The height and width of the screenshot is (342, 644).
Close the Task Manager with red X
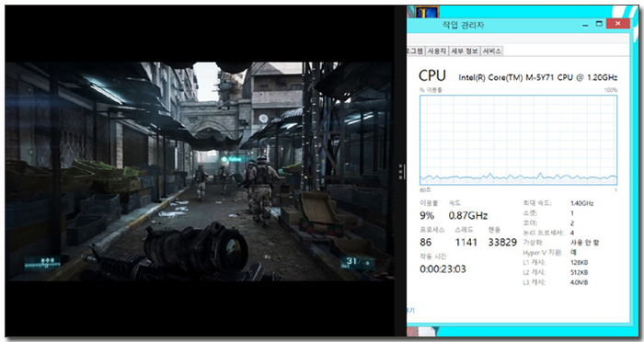[617, 24]
